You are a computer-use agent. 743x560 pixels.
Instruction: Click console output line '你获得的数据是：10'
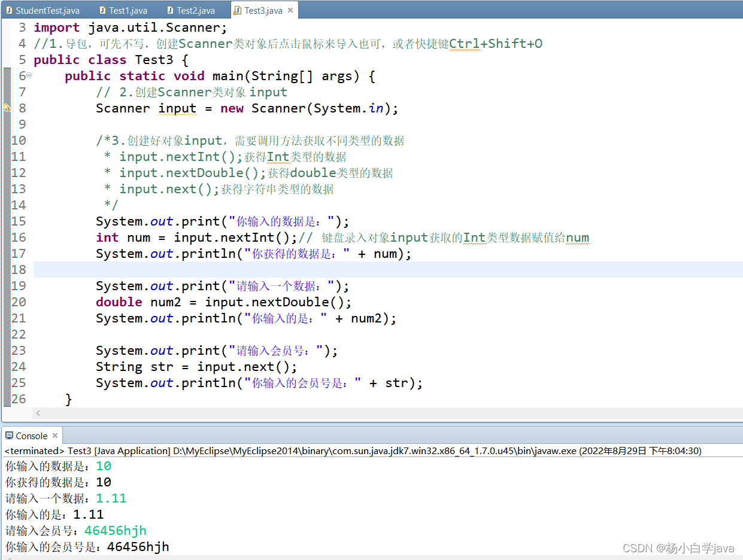(x=58, y=482)
